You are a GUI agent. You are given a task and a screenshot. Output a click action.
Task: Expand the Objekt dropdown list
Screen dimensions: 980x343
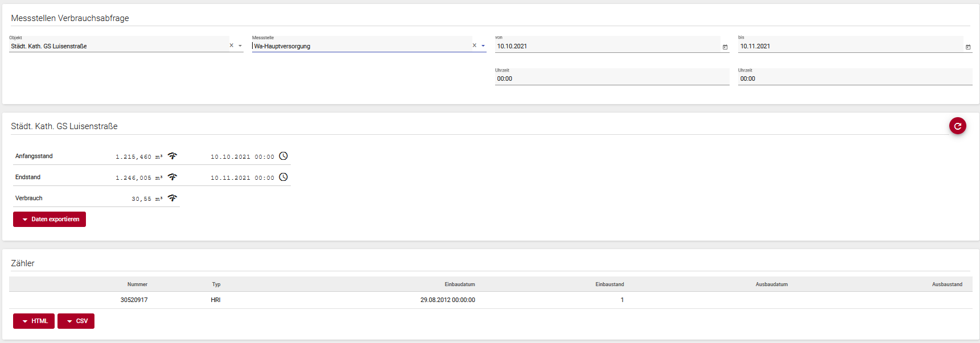[x=240, y=46]
